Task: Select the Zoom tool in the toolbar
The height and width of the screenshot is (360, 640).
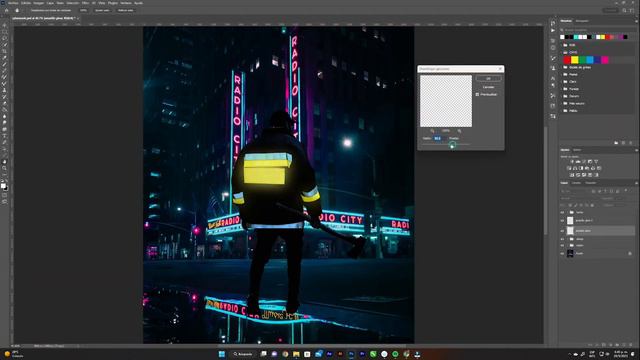Action: [4, 168]
